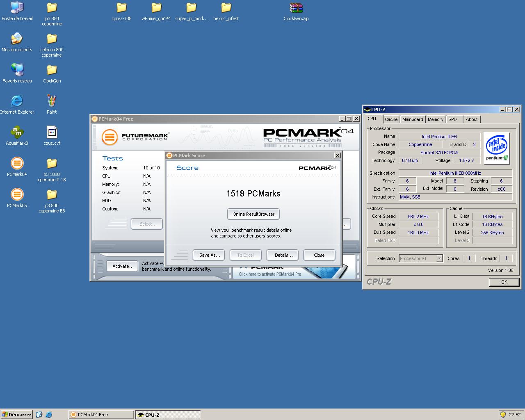This screenshot has height=420, width=525.
Task: Click the Multiplier x 6.0 value
Action: [418, 224]
